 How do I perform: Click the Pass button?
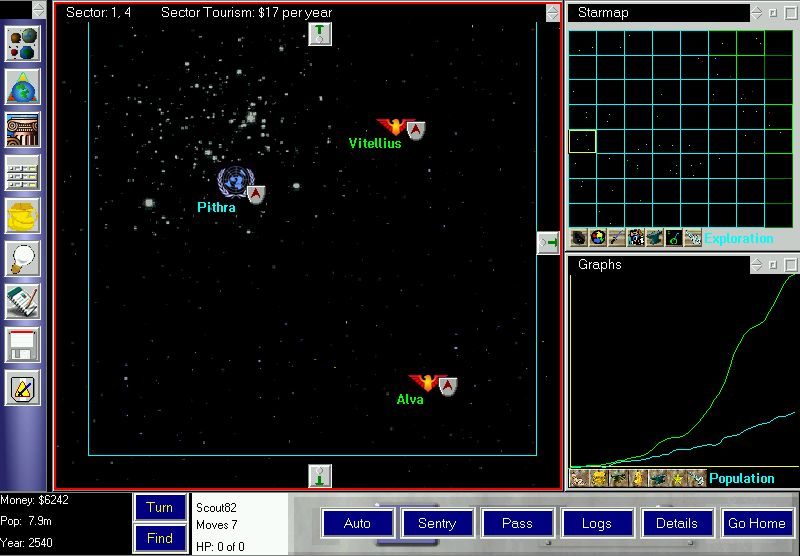(517, 523)
